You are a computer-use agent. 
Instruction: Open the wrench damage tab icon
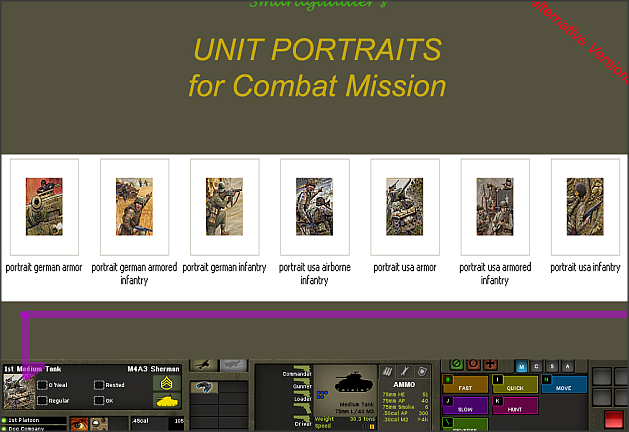point(405,372)
